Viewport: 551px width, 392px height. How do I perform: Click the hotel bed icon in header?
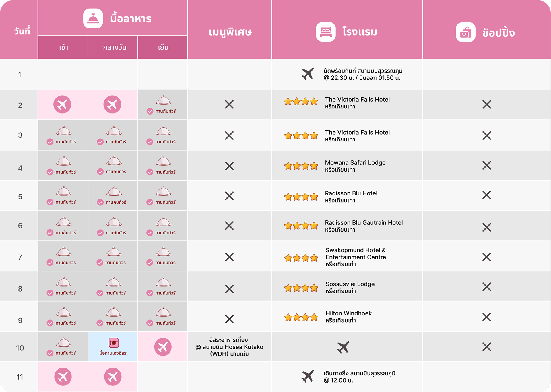coord(326,32)
